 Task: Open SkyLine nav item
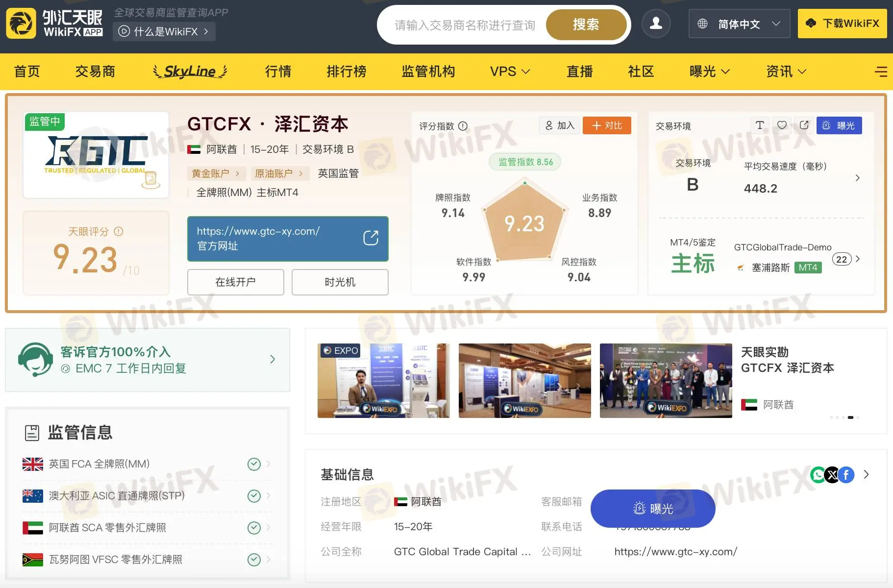190,72
